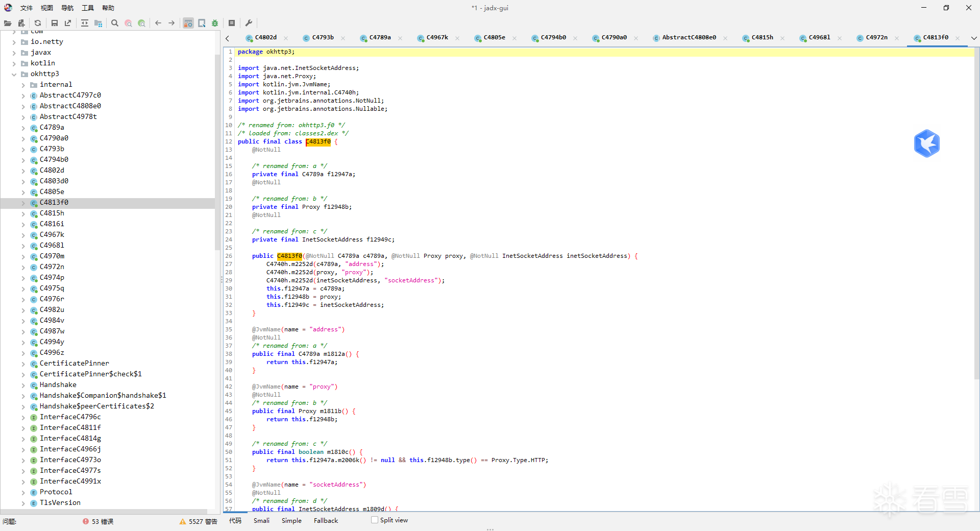Image resolution: width=980 pixels, height=531 pixels.
Task: Click the yellow warning icon in status bar
Action: 182,521
